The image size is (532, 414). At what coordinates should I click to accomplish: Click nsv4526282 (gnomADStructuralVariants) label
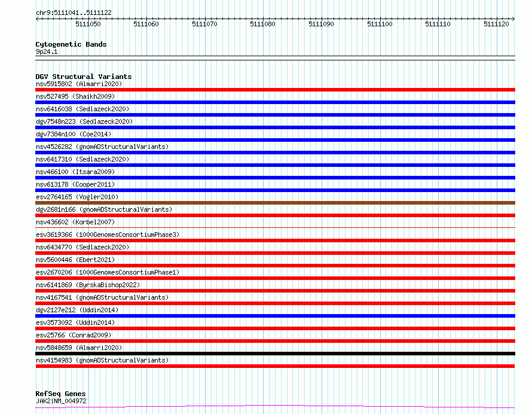[x=102, y=147]
